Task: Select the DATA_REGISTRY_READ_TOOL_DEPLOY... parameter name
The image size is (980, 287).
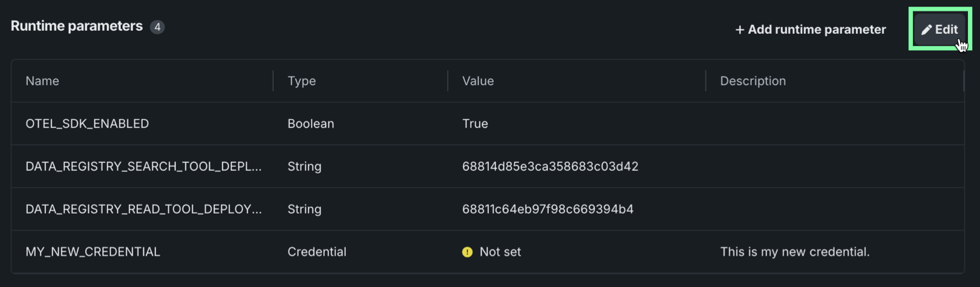Action: [143, 209]
